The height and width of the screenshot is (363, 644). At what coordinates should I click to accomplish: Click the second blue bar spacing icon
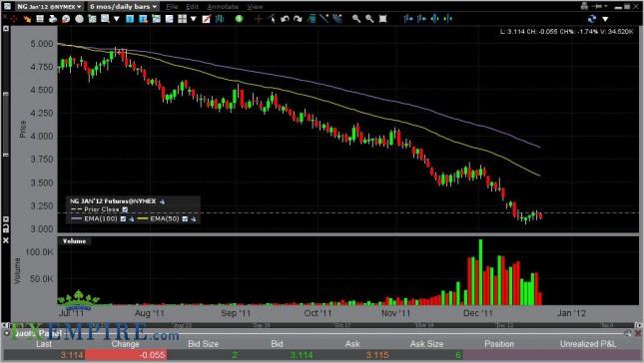(421, 19)
